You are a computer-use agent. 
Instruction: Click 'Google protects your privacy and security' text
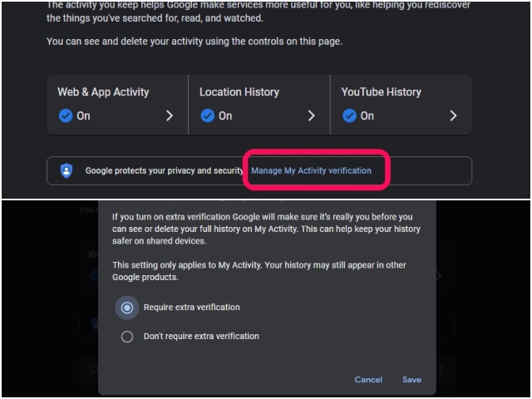[x=165, y=170]
